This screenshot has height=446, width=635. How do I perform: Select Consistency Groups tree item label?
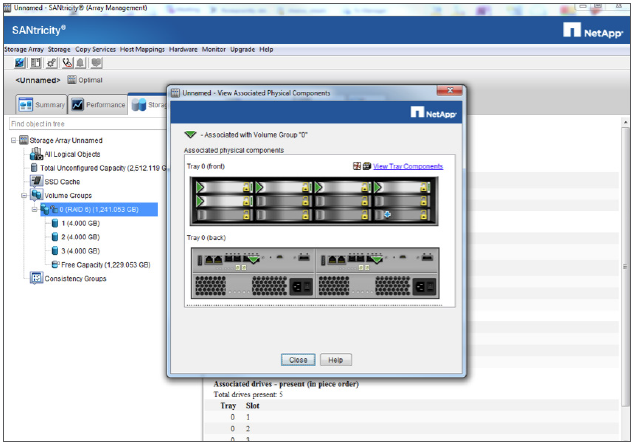pyautogui.click(x=75, y=279)
